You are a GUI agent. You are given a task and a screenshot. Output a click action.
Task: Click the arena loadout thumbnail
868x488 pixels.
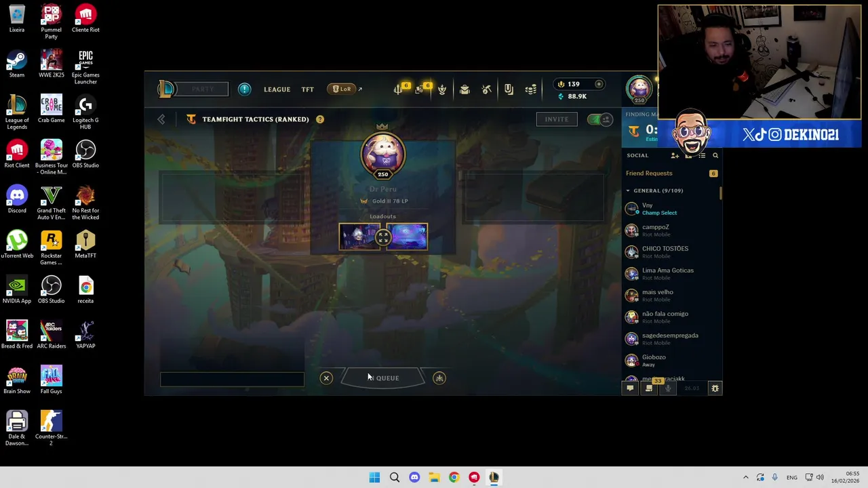tap(407, 237)
